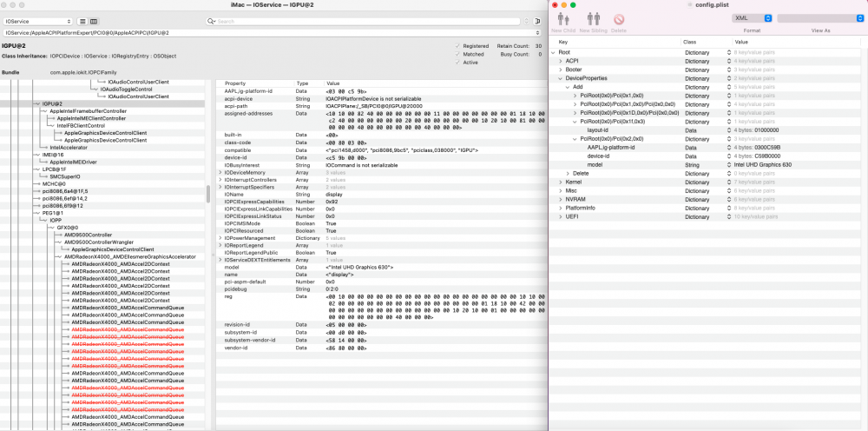Switch IORegistryExplorer to list view icon
The width and height of the screenshot is (868, 431).
[x=83, y=21]
